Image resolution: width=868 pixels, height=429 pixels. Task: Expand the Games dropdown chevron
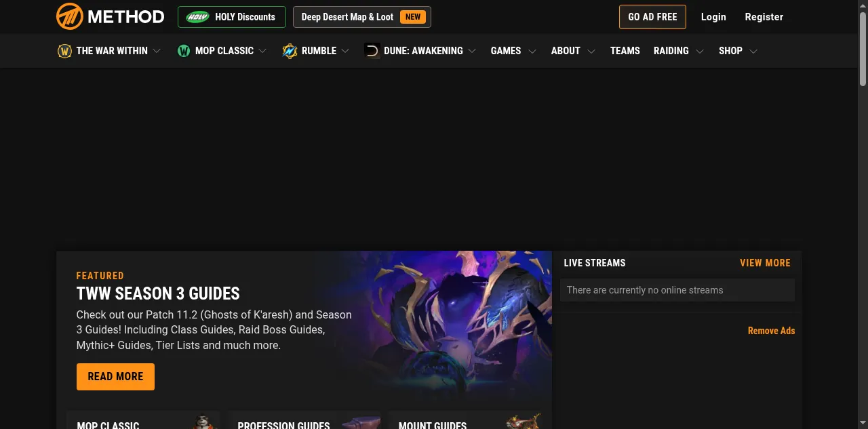pyautogui.click(x=532, y=51)
